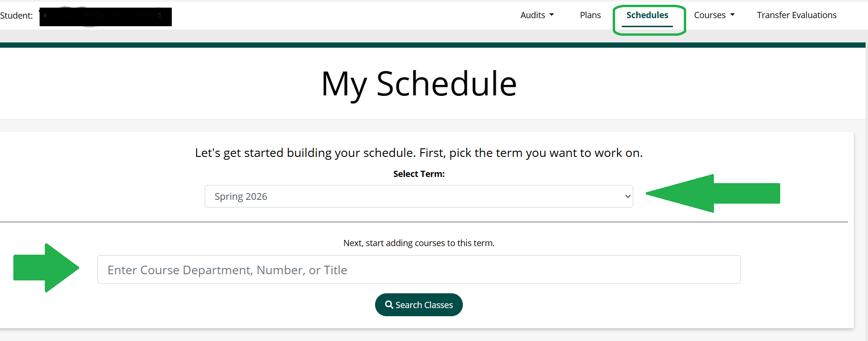
Task: Click the Audits dropdown caret icon
Action: pos(552,15)
